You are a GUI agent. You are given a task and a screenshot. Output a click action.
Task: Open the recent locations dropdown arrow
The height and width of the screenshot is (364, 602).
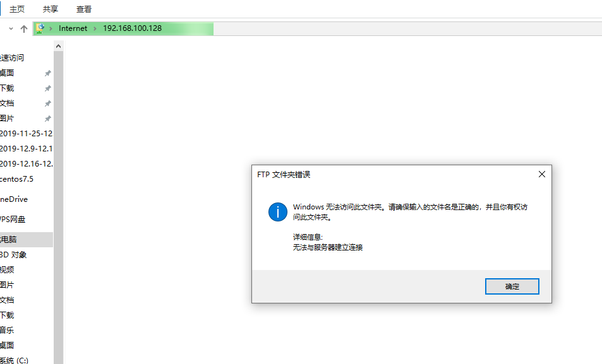tap(11, 29)
